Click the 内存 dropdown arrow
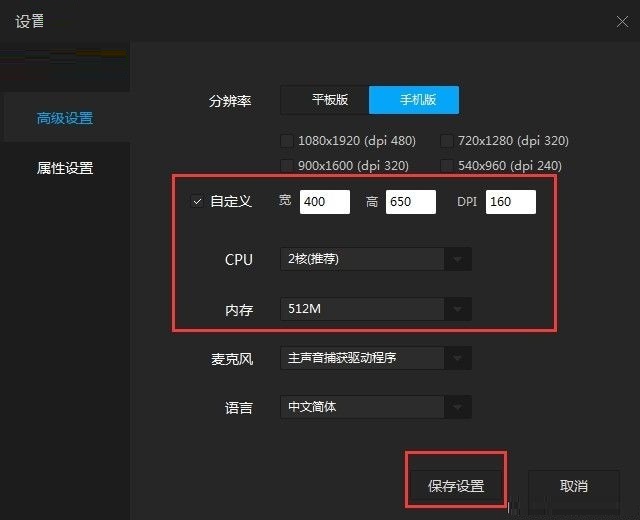This screenshot has height=520, width=640. click(458, 309)
